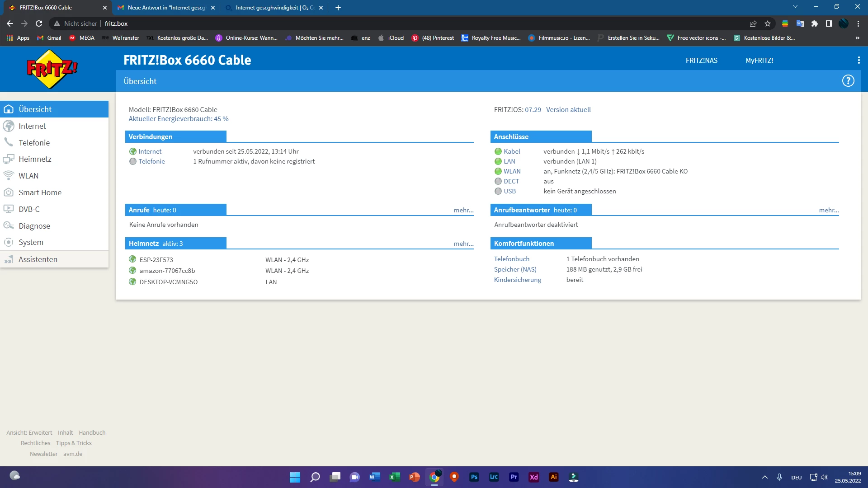Click the 'Aktueller Energieverbrauch' link
Screen dimensions: 868x488
(x=178, y=119)
